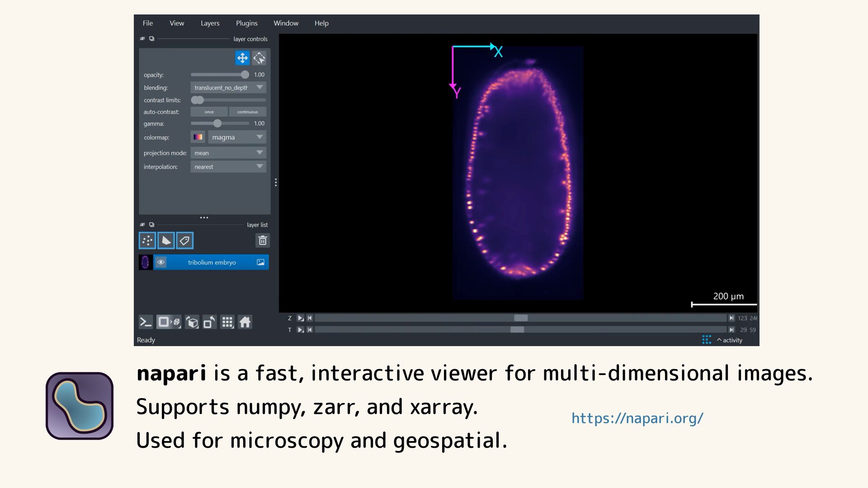Click image type icon on tribolium embryo layer

tap(261, 262)
